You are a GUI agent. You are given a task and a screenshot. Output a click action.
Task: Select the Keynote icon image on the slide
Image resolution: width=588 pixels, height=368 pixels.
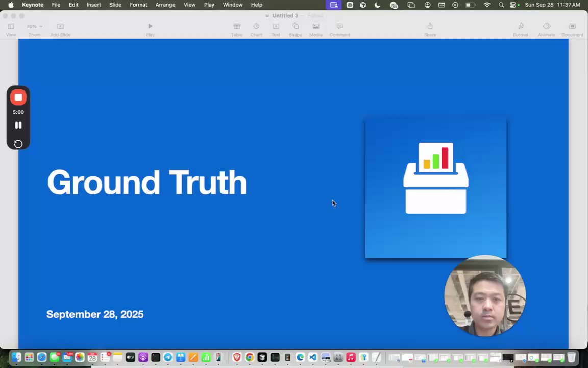436,188
